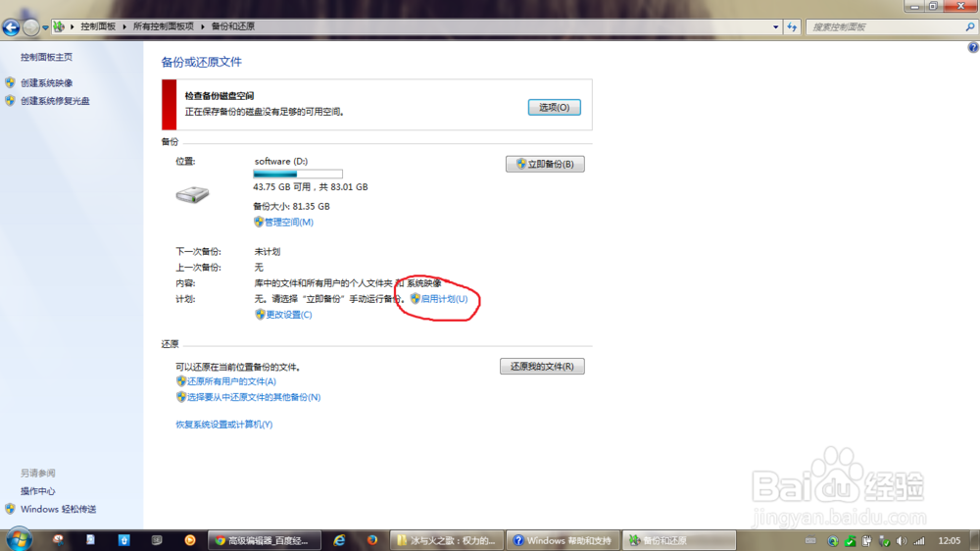Open the recent pages dropdown arrow
The width and height of the screenshot is (980, 551).
(x=45, y=27)
